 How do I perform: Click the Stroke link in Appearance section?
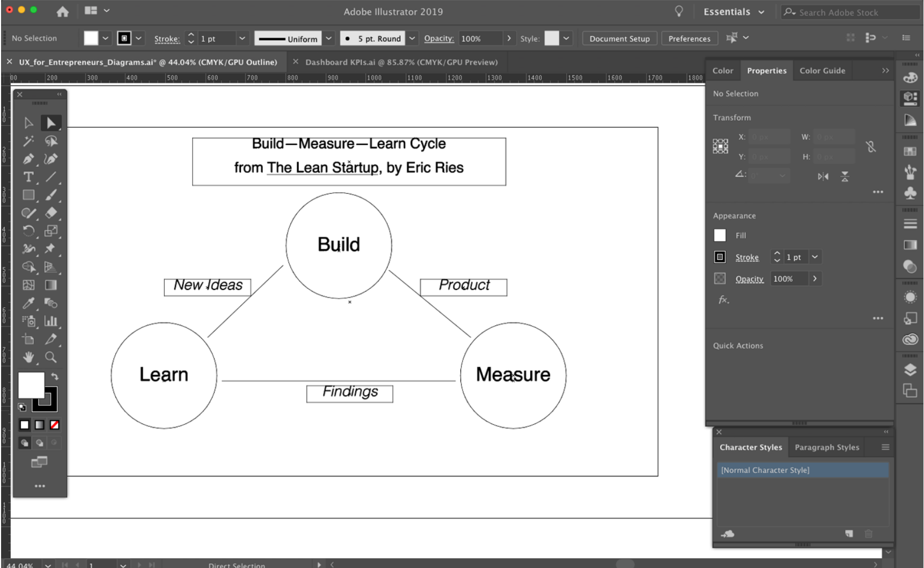[747, 257]
